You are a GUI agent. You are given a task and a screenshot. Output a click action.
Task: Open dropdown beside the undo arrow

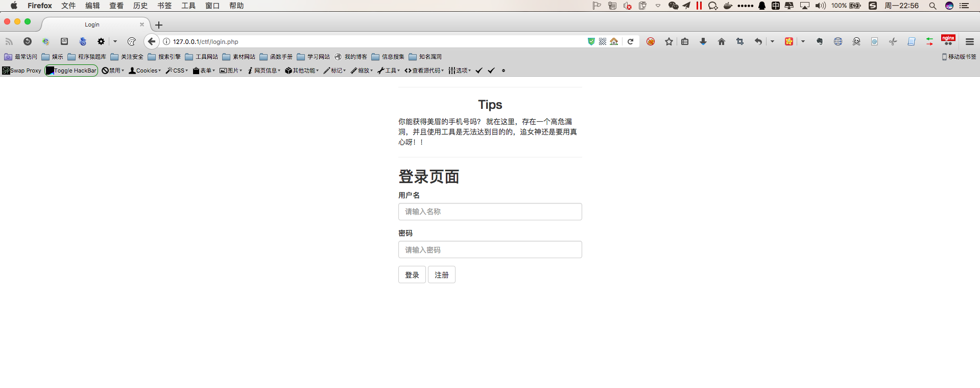[772, 41]
